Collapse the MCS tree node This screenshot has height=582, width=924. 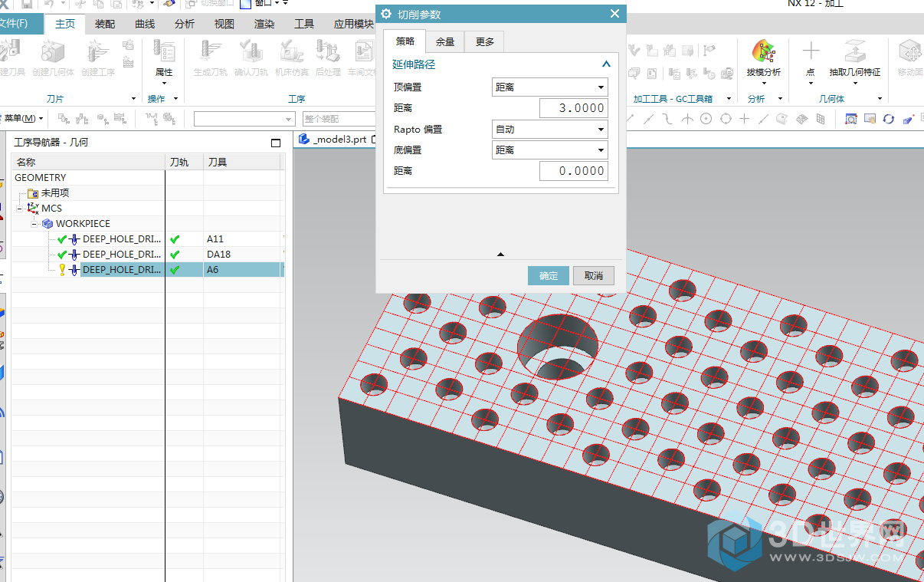(19, 209)
